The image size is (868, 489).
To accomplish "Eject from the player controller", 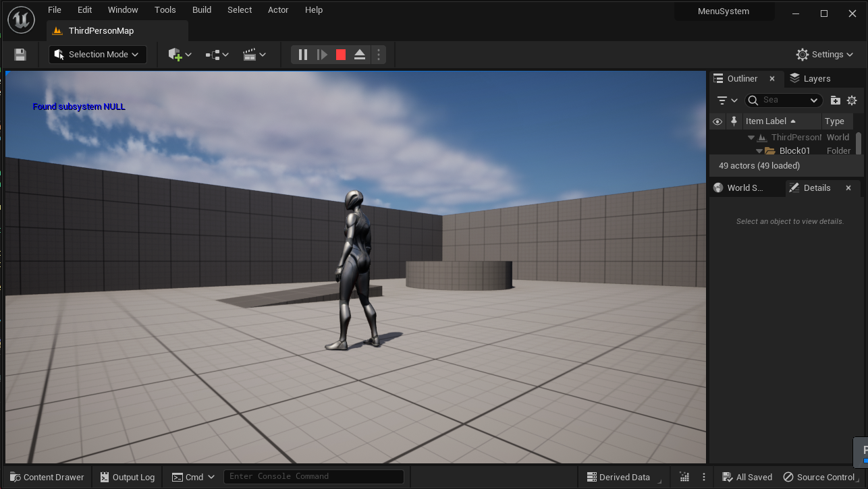I will tap(360, 55).
